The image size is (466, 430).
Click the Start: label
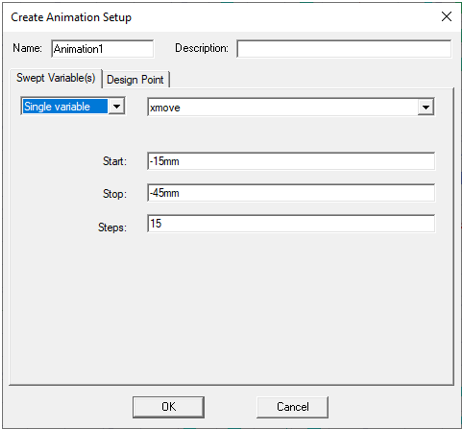115,162
